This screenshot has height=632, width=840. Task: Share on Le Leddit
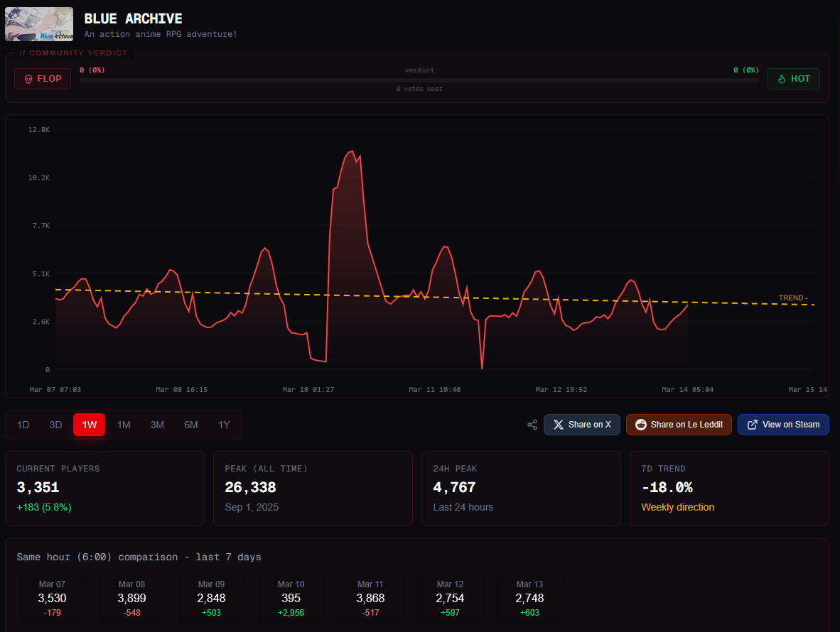click(x=679, y=425)
